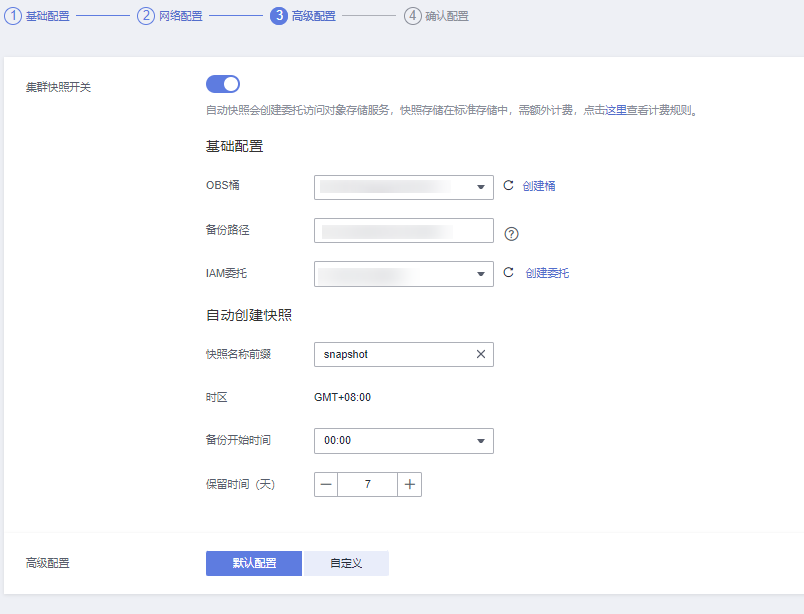Select the 默认配置 option

pos(253,563)
